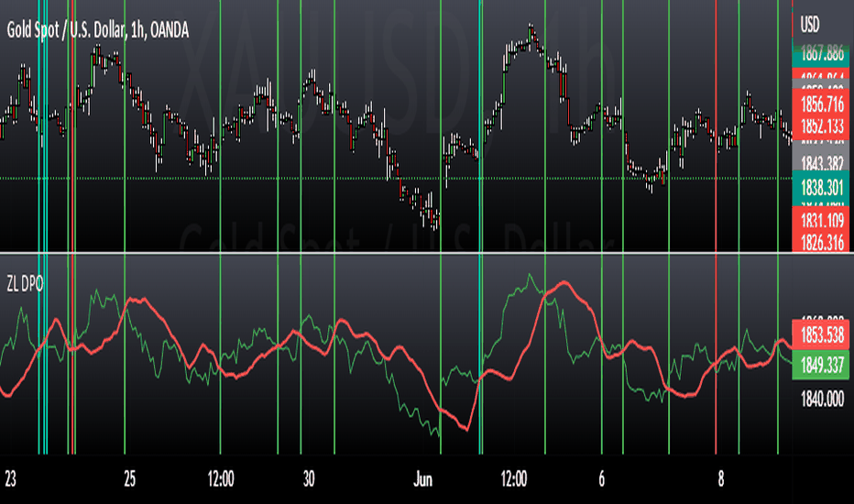Select the ZL DPO indicator label
854x504 pixels.
click(25, 284)
